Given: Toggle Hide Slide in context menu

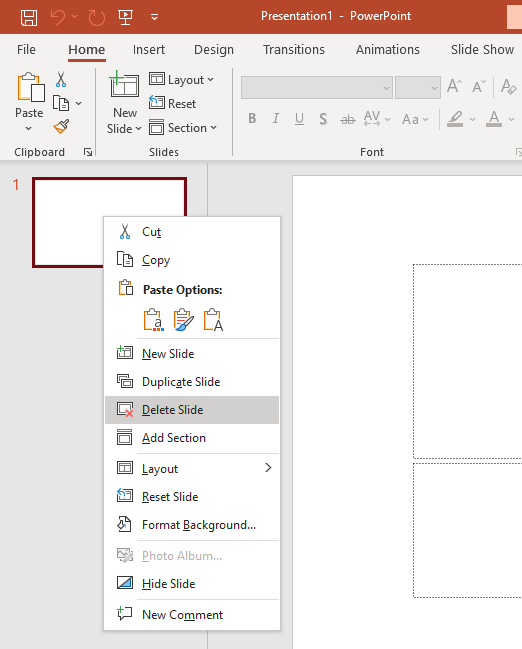Looking at the screenshot, I should click(x=192, y=584).
